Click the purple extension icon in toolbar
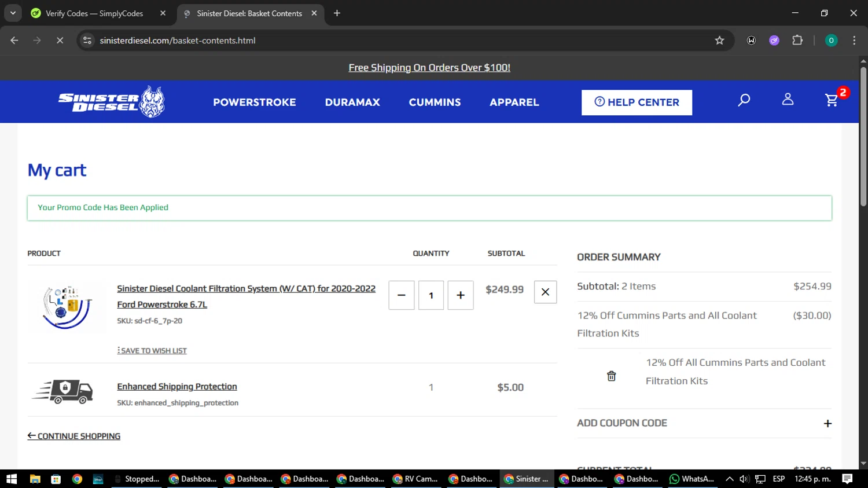868x488 pixels. click(774, 41)
